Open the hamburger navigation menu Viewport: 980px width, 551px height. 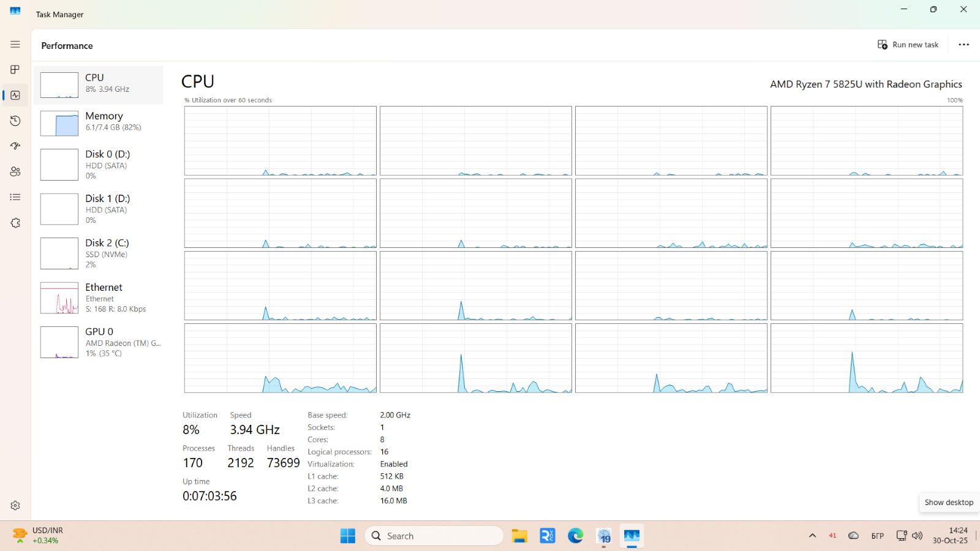click(x=15, y=45)
